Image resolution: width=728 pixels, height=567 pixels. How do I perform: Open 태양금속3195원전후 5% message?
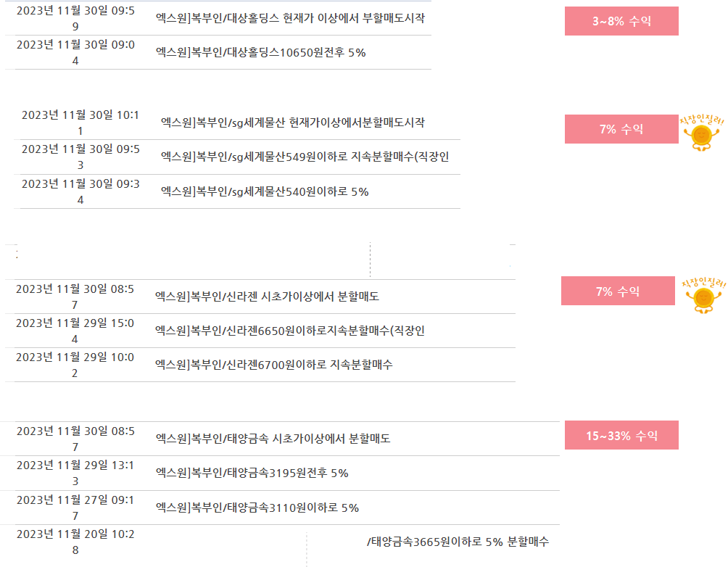click(x=252, y=473)
